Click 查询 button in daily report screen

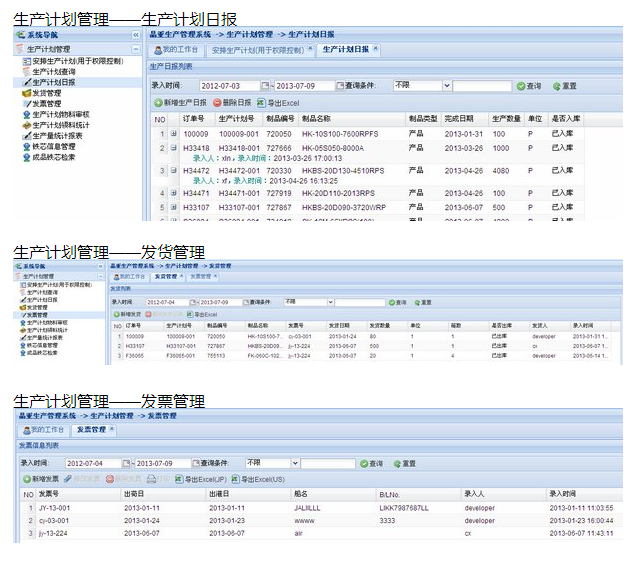click(x=529, y=86)
